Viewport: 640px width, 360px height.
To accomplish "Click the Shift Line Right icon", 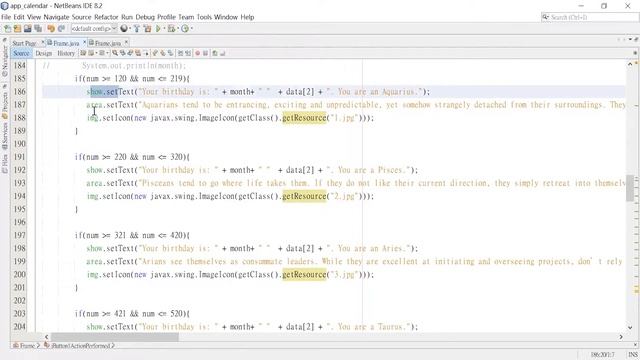I will [188, 53].
